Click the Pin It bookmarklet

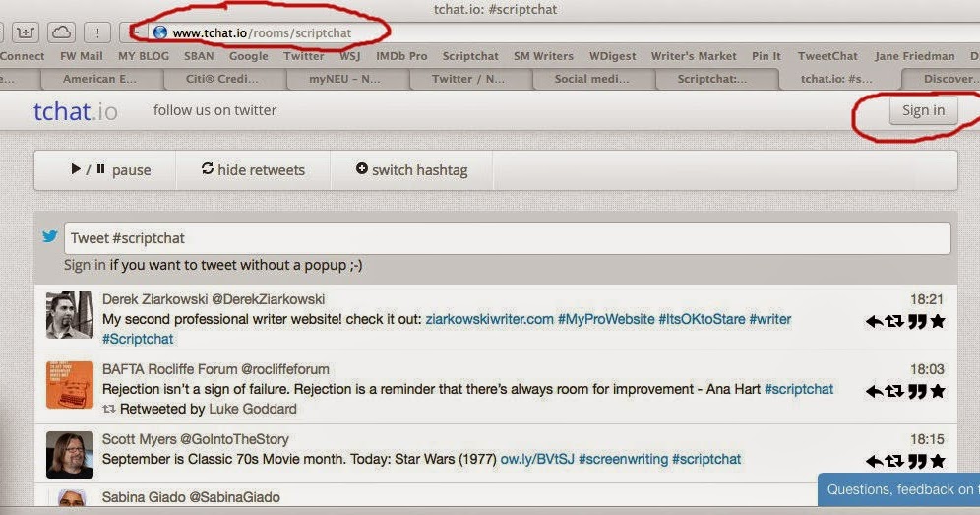[x=766, y=56]
